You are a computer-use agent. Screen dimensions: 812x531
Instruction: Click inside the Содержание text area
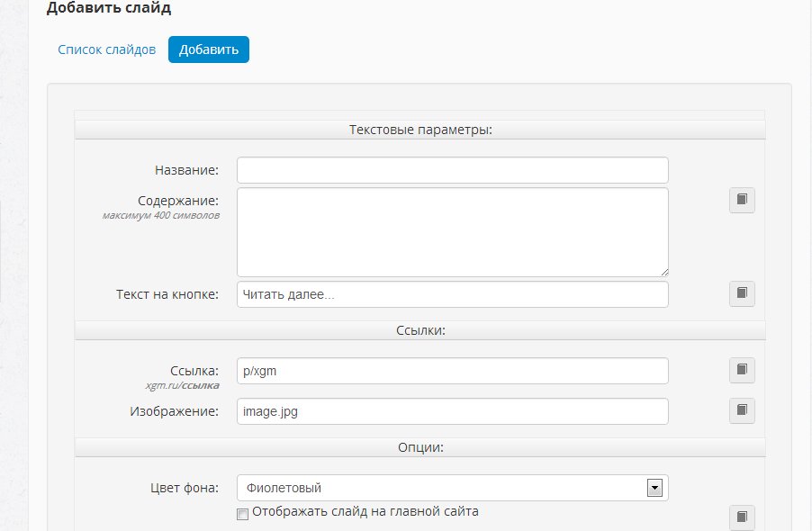tap(453, 232)
